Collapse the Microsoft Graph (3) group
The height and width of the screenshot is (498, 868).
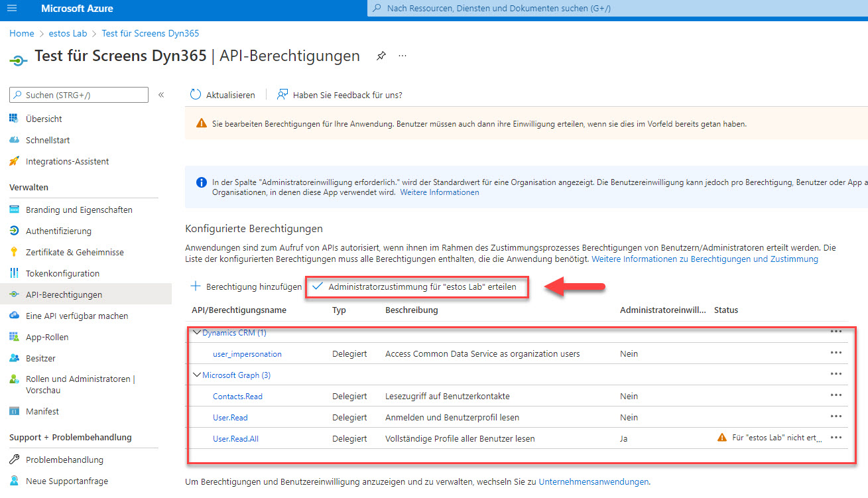[x=196, y=375]
